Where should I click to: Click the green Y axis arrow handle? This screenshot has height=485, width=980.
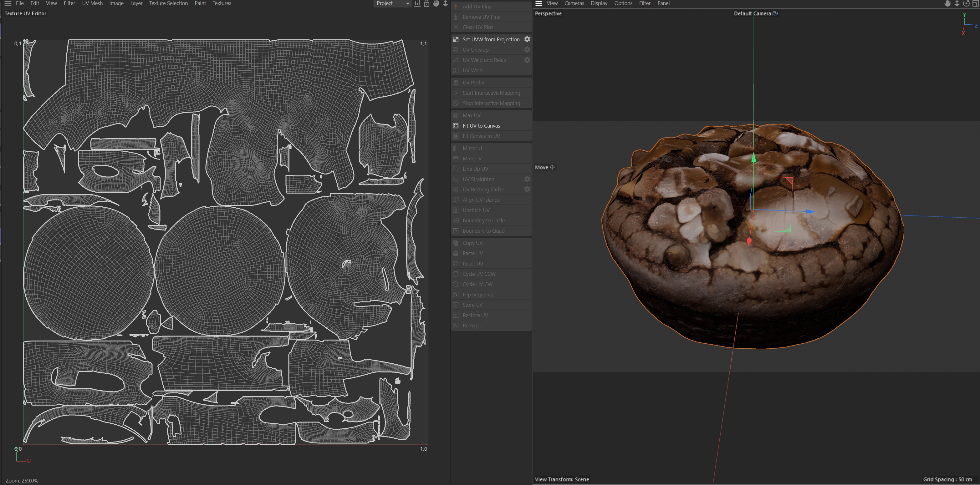coord(753,157)
